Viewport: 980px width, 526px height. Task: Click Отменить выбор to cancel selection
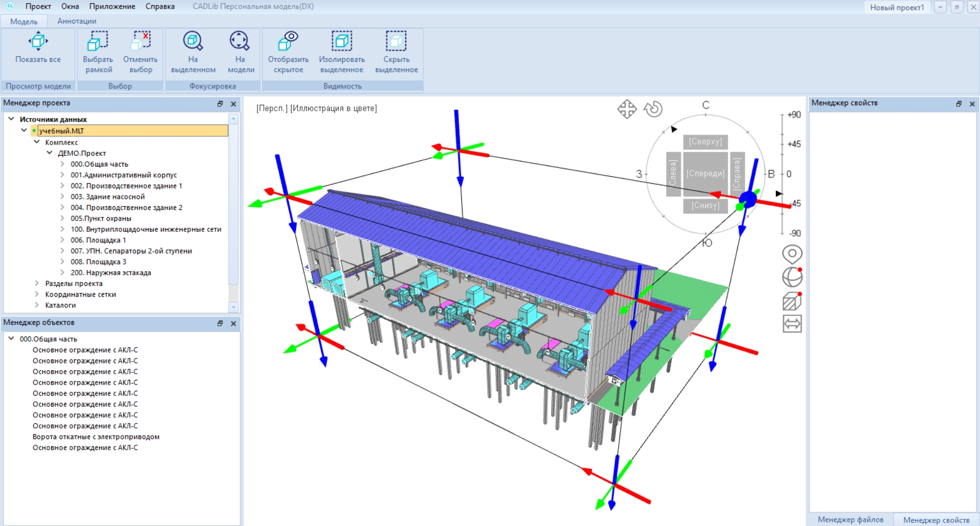(140, 41)
